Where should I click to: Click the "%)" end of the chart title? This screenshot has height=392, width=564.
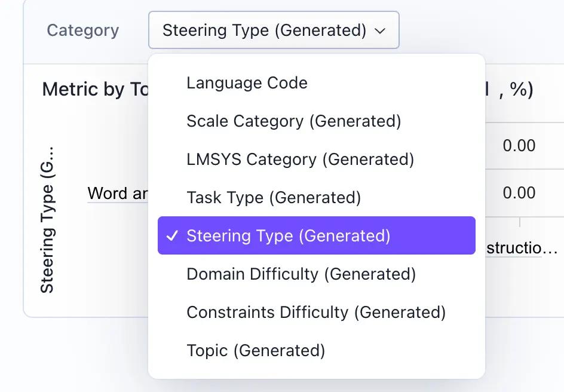click(x=520, y=90)
